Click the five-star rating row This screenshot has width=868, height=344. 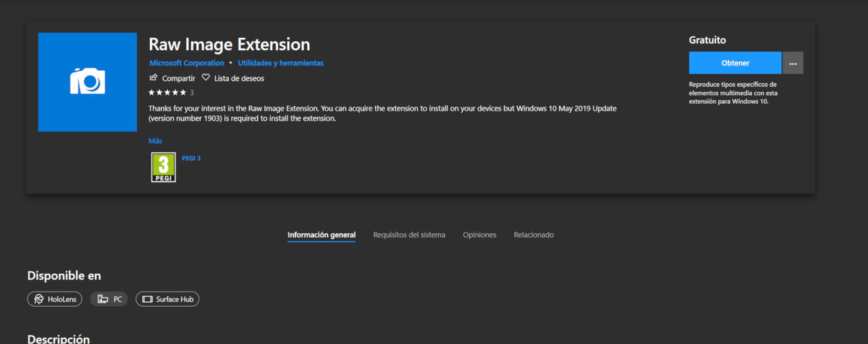coord(167,92)
